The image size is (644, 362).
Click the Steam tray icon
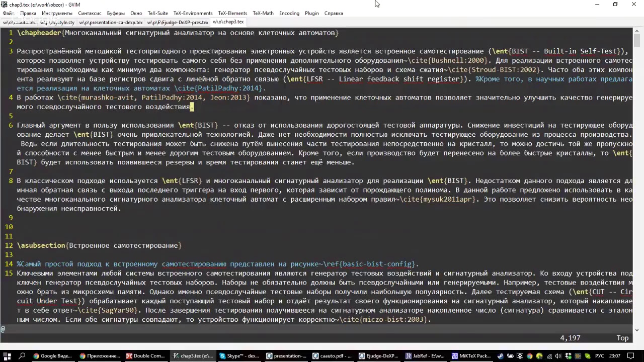[x=501, y=356]
